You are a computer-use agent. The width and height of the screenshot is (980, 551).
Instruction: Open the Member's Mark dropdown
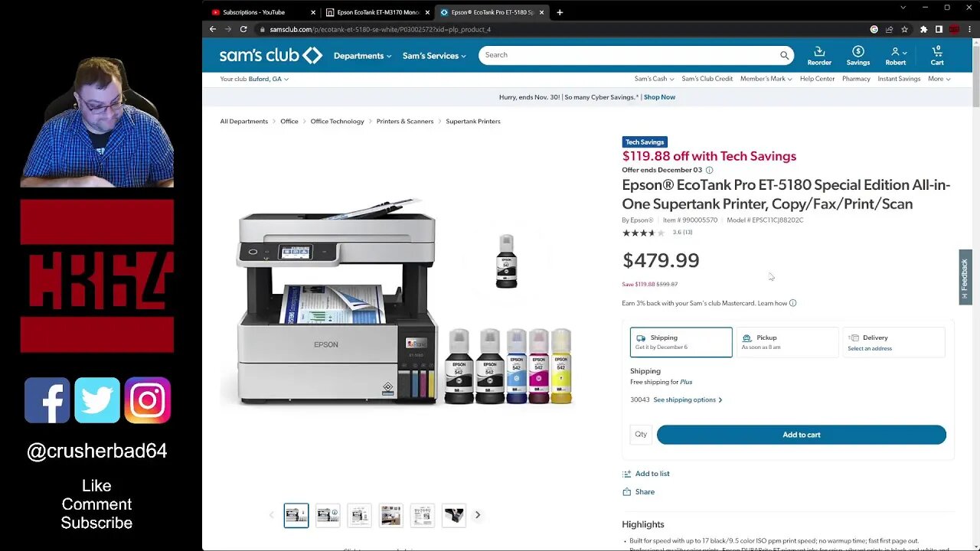766,79
